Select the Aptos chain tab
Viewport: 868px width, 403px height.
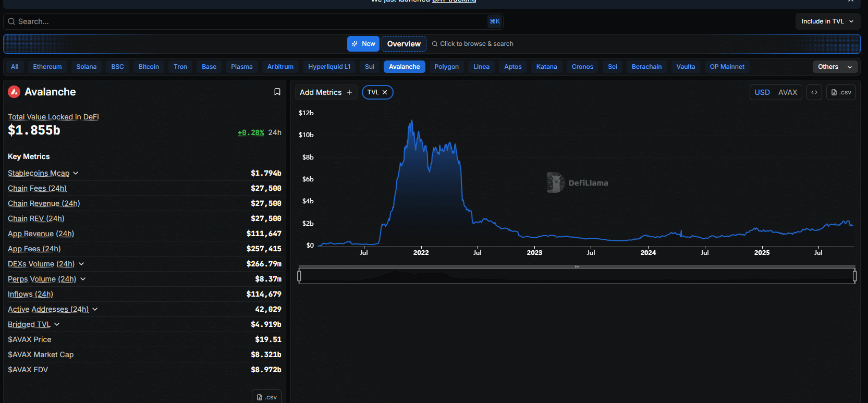(513, 67)
